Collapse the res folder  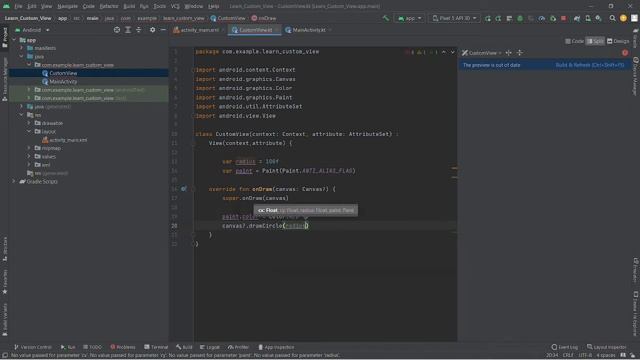coord(22,115)
